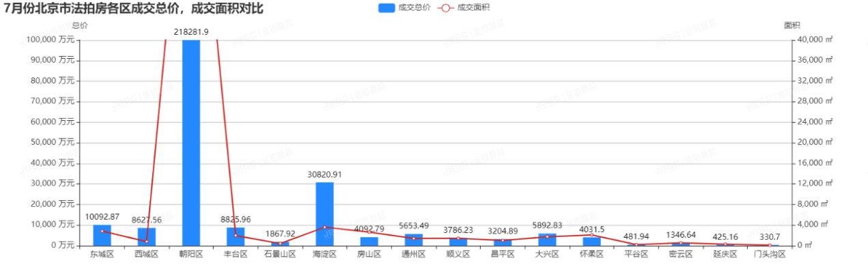Select the 石景山区 x-axis label
Viewport: 868px width, 267px height.
click(x=280, y=254)
